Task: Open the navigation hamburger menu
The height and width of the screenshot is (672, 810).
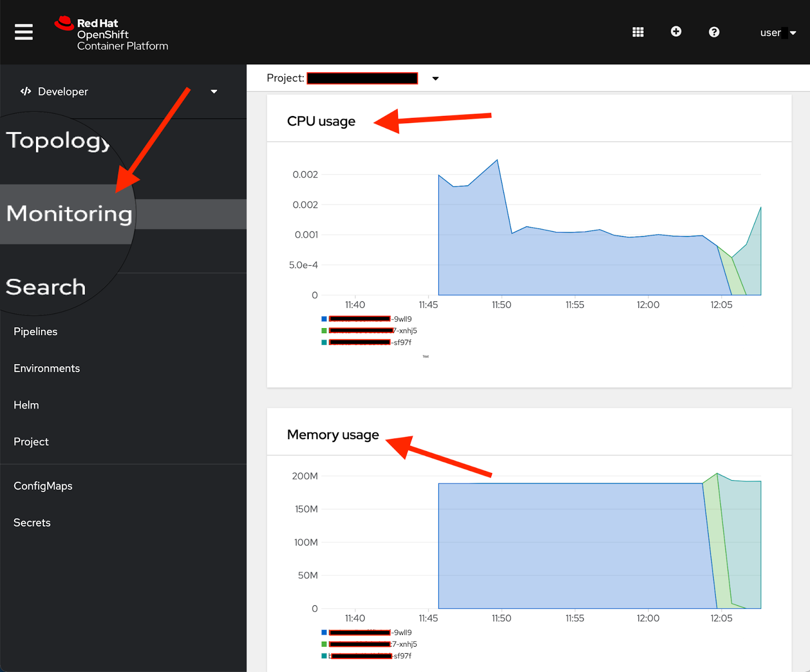Action: [23, 31]
